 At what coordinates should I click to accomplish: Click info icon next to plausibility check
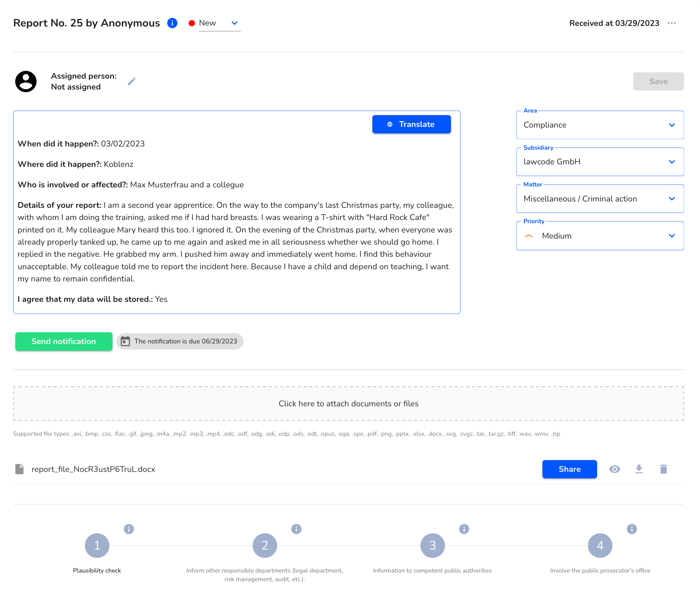pos(128,529)
